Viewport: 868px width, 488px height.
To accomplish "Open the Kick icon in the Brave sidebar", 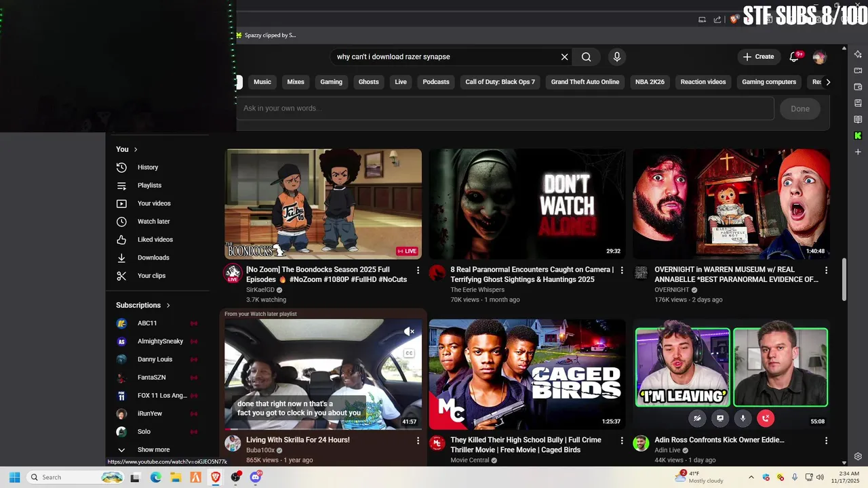I will (x=858, y=136).
